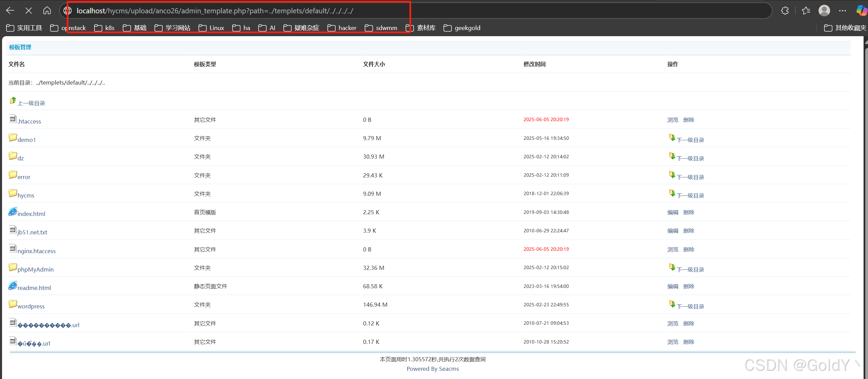Open the user profile avatar
The height and width of the screenshot is (379, 868).
click(x=824, y=11)
